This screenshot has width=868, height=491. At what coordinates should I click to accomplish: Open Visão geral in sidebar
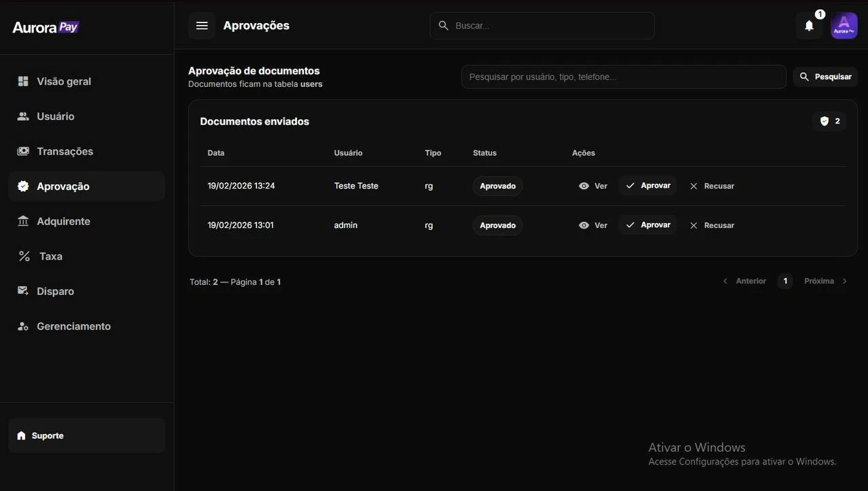[64, 81]
